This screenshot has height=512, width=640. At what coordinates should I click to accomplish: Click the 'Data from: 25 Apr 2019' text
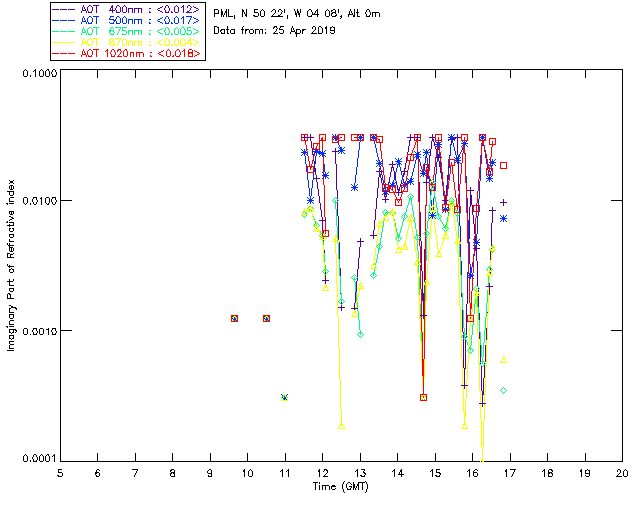[x=275, y=31]
